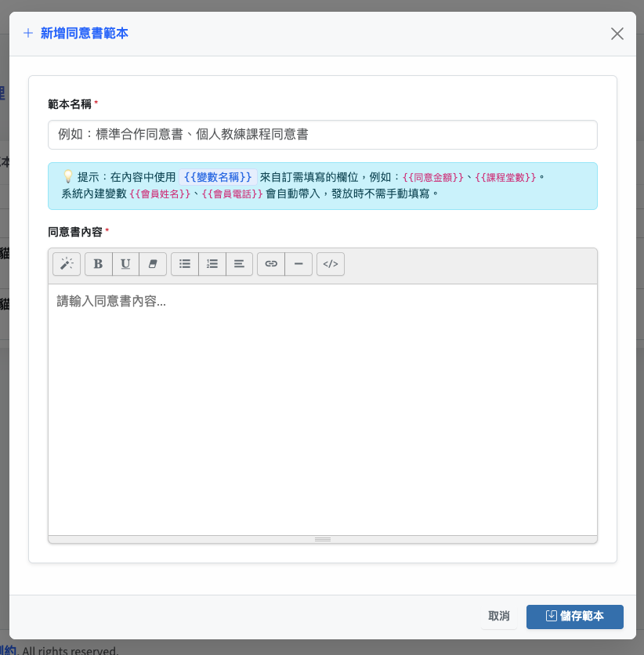Toggle underline formatting
Screen dimensions: 644x655
[125, 264]
